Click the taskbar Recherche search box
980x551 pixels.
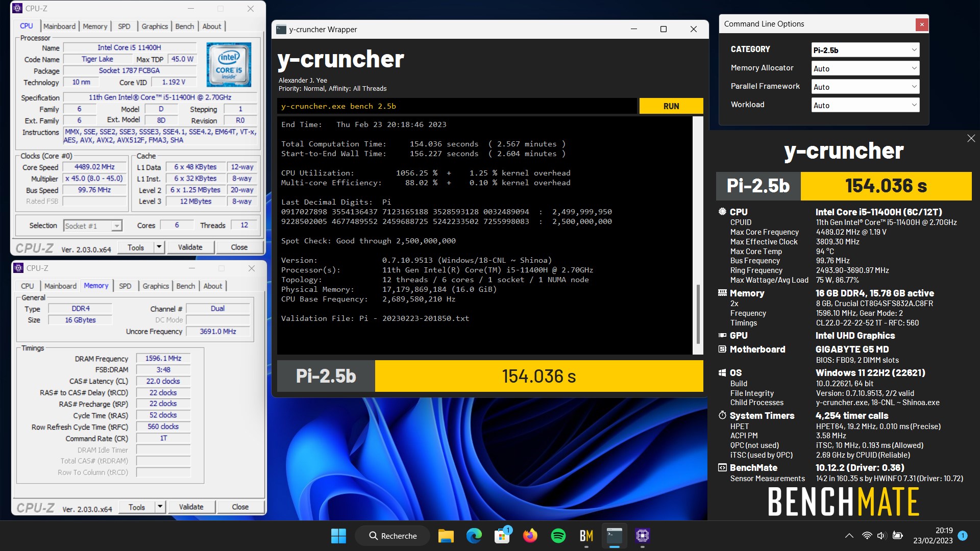393,536
